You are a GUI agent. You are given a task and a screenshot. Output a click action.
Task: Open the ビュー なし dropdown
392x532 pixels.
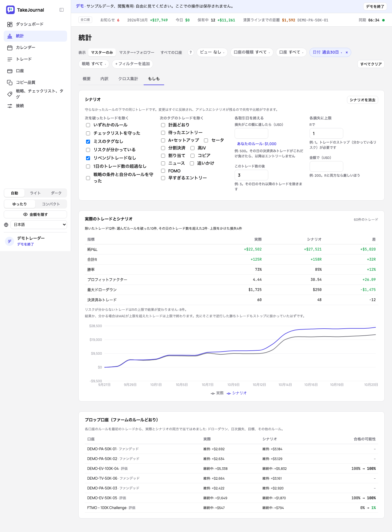click(x=212, y=52)
